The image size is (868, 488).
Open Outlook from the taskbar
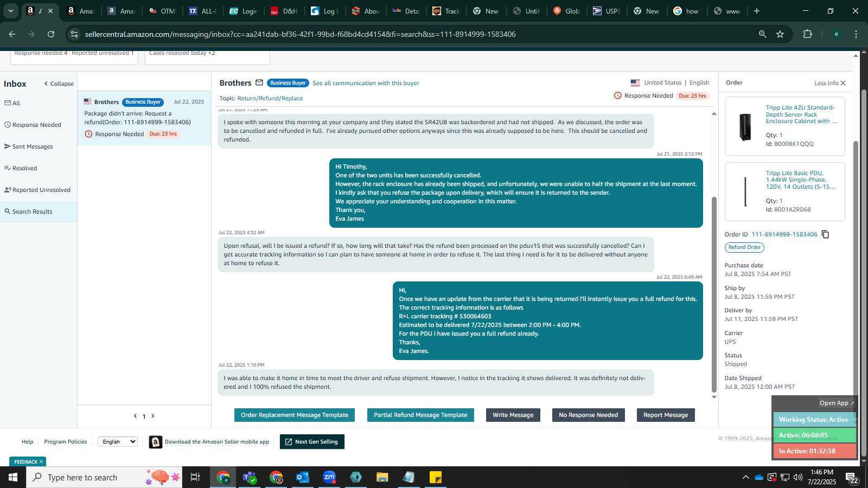tap(302, 477)
